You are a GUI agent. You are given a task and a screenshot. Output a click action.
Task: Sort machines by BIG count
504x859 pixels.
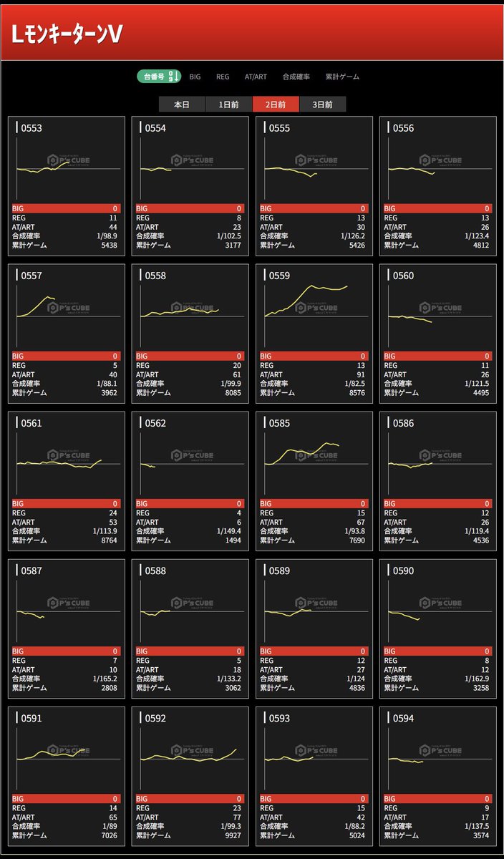click(x=195, y=77)
